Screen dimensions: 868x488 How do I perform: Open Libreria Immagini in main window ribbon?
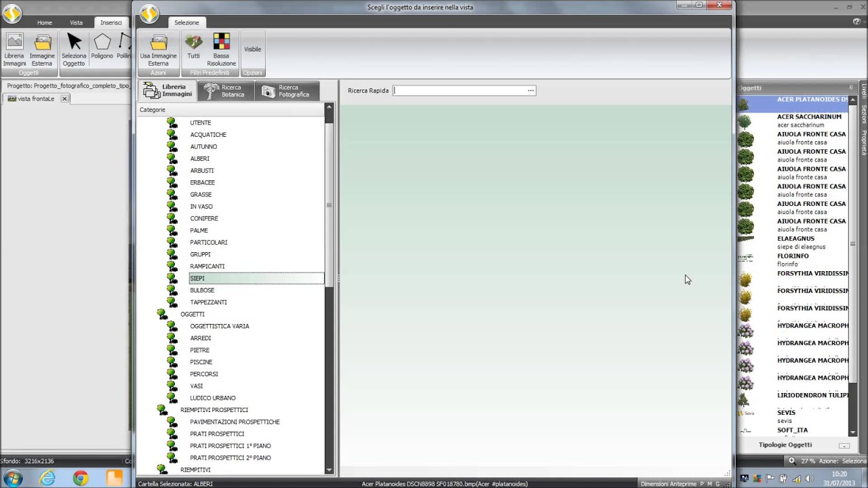[x=14, y=50]
